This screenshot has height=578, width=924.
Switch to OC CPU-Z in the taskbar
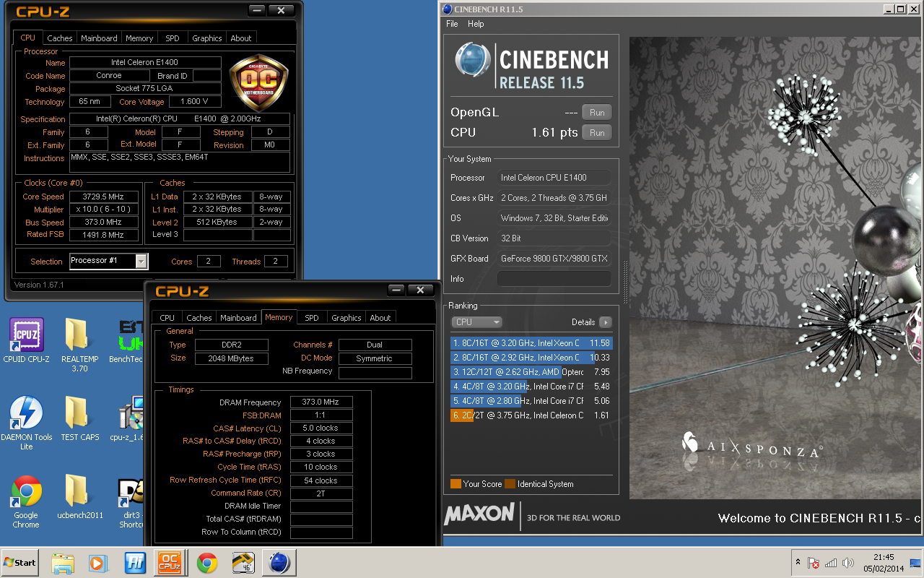170,563
